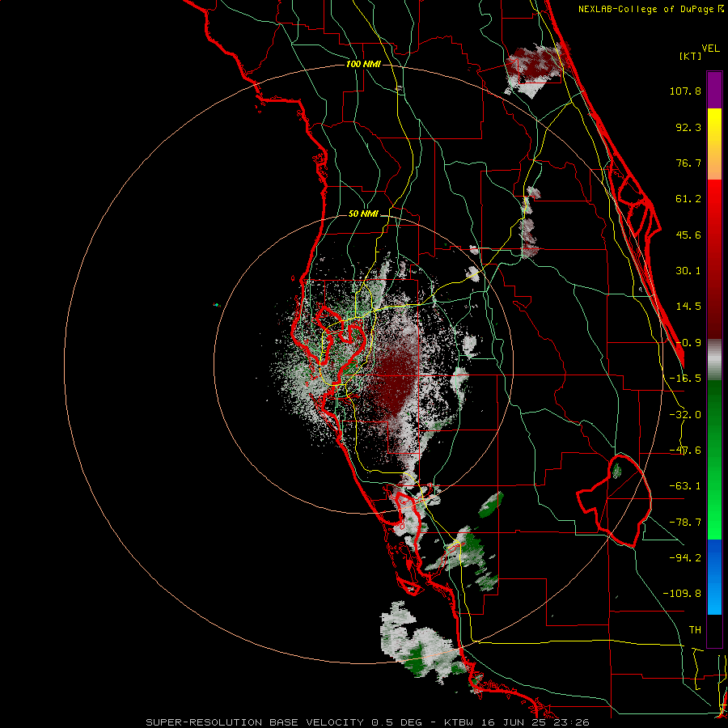
Task: Click the 30.1 velocity scale value
Action: pos(688,271)
